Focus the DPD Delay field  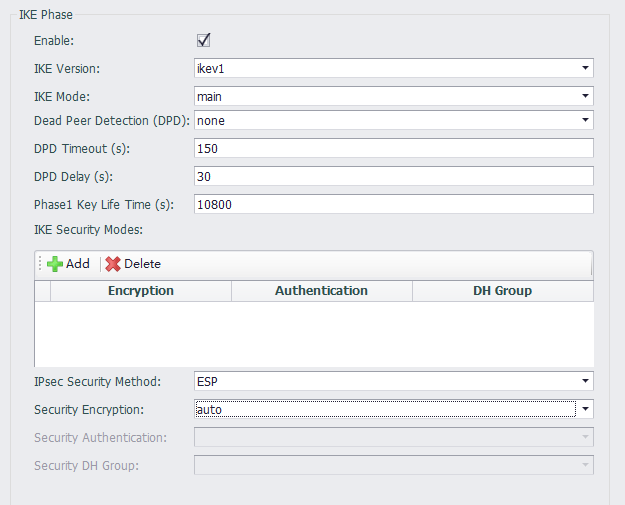pyautogui.click(x=393, y=176)
